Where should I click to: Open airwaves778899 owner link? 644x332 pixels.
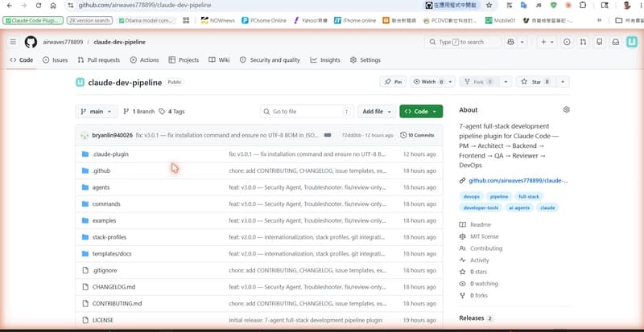(x=63, y=42)
